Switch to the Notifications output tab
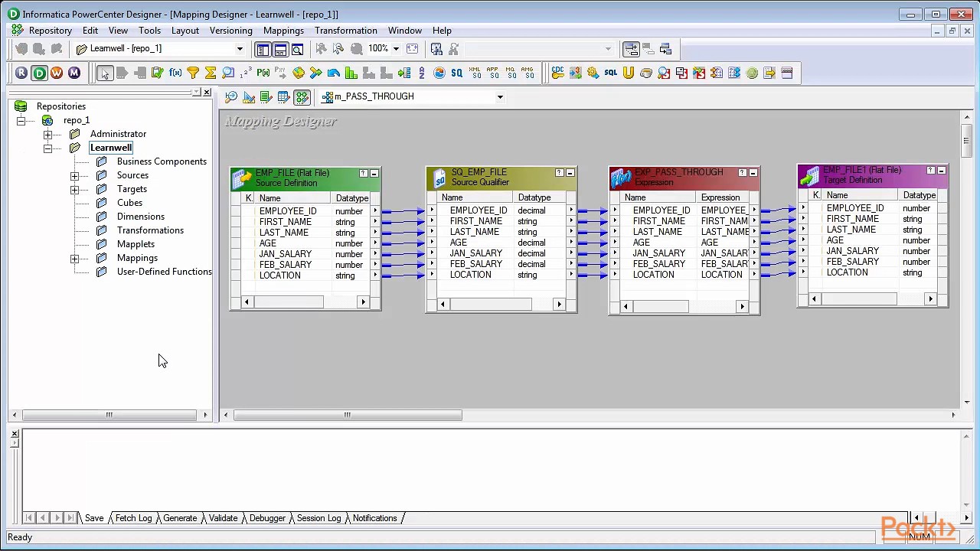 (375, 518)
